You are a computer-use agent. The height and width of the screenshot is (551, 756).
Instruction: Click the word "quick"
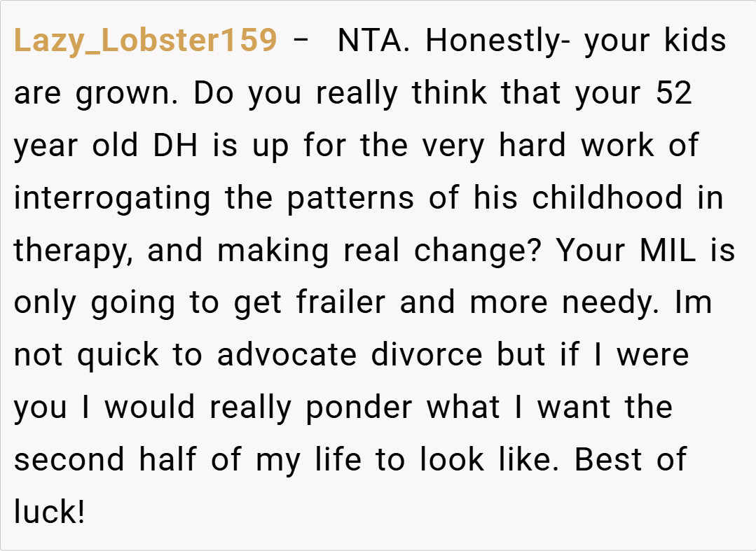[118, 354]
